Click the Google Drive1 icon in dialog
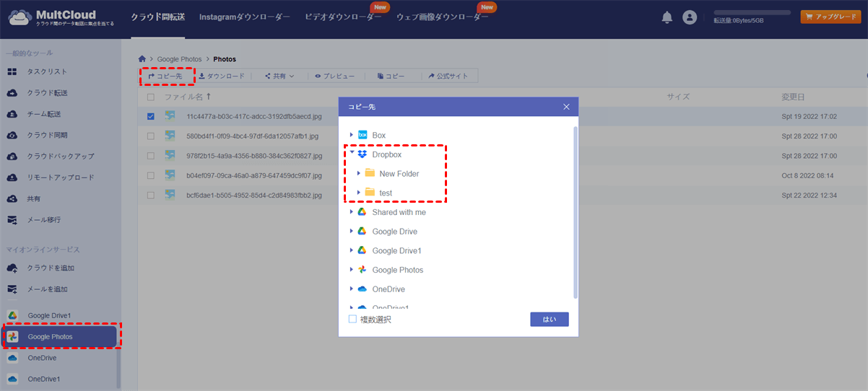Screen dimensions: 868x391 (363, 250)
